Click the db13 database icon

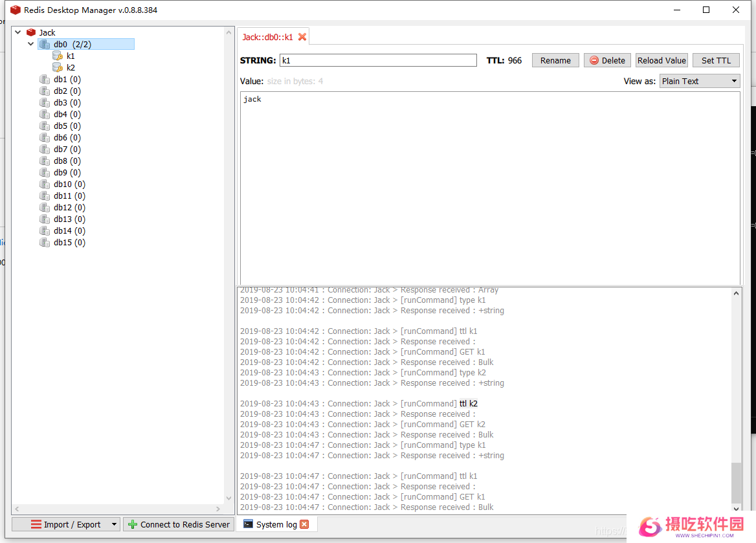[45, 219]
